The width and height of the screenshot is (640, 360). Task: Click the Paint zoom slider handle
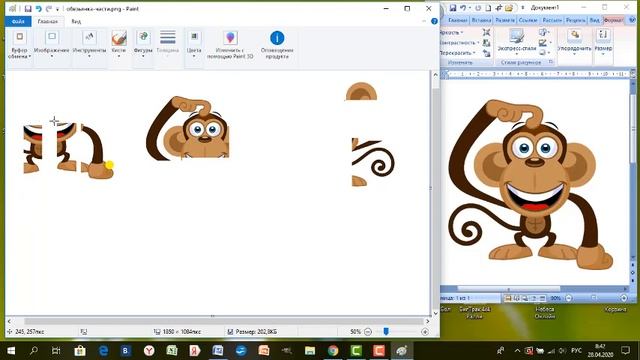[386, 331]
